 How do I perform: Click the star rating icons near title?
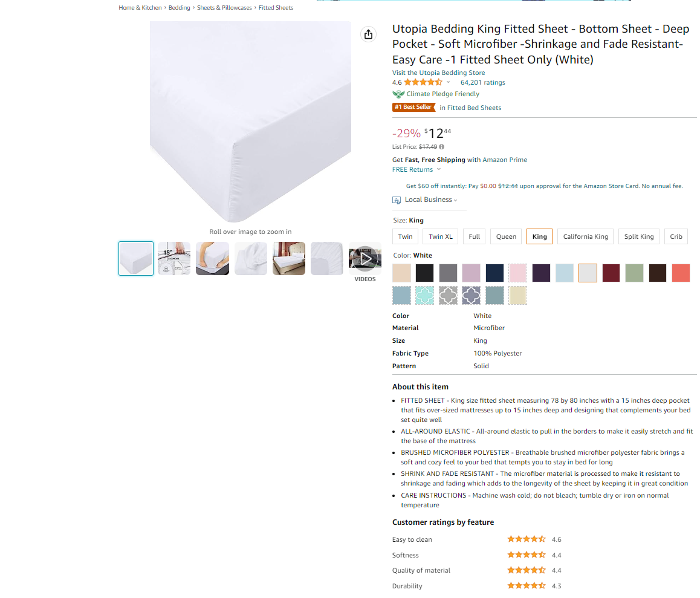click(x=423, y=83)
